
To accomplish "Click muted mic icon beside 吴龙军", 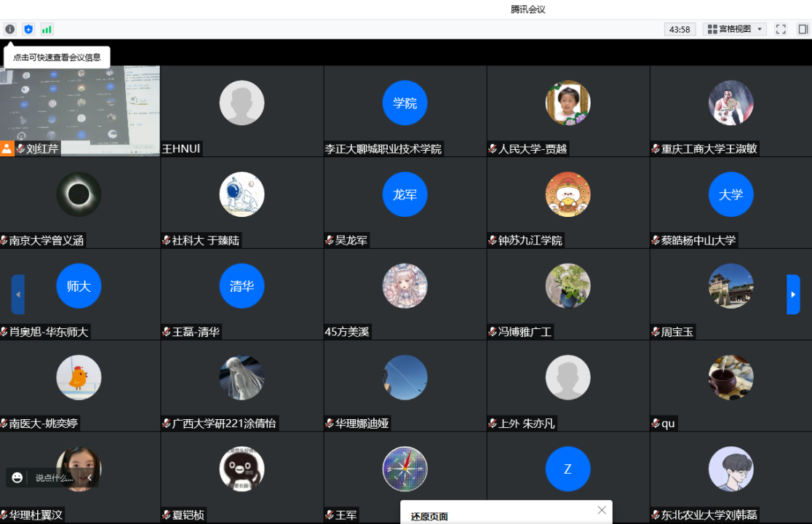I will [330, 241].
